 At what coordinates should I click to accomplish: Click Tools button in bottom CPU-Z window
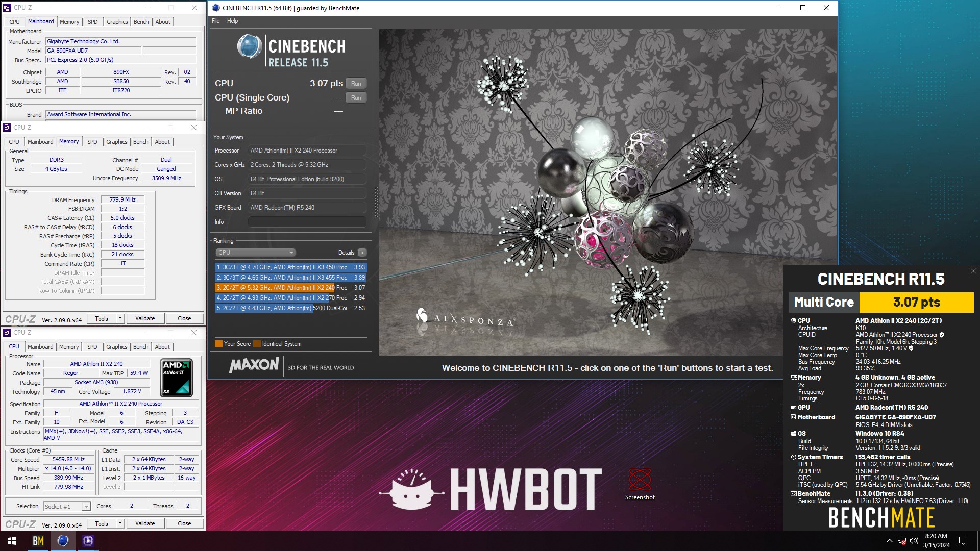(102, 524)
